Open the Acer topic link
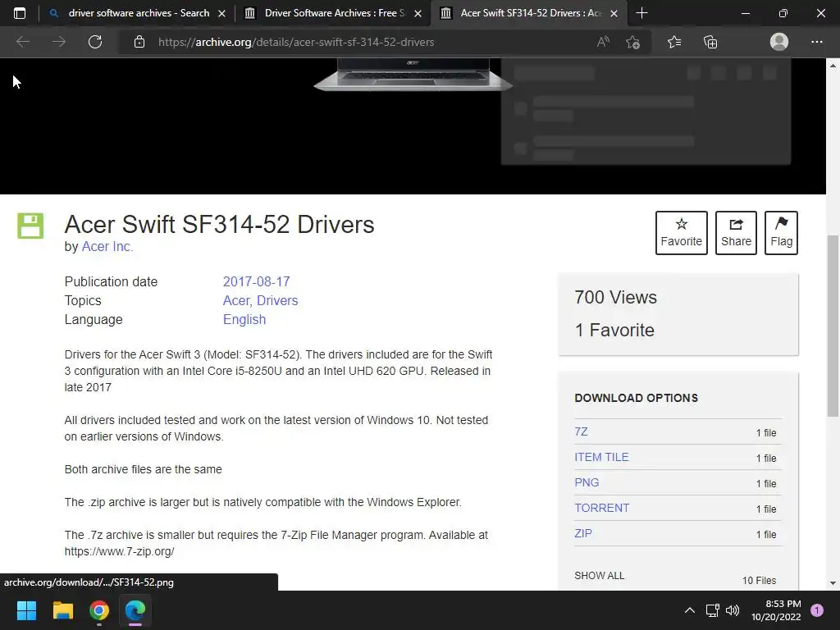The width and height of the screenshot is (840, 630). coord(236,300)
